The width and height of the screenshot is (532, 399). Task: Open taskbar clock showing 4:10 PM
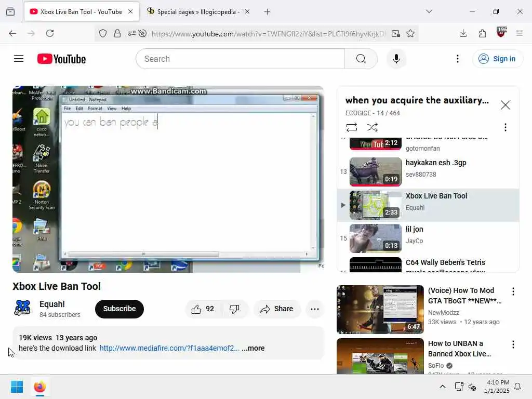click(x=497, y=387)
